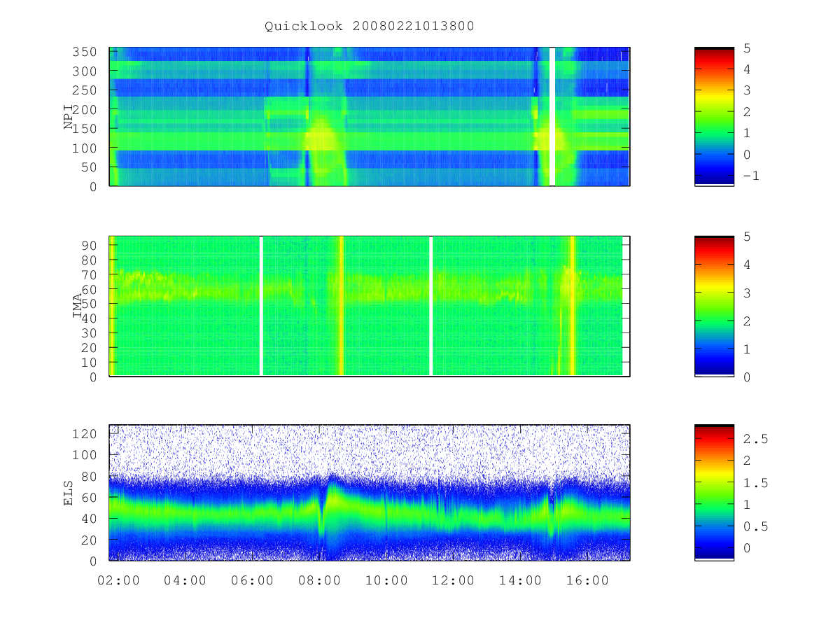This screenshot has height=630, width=840.
Task: Click the 12:00 time axis label
Action: (x=454, y=580)
